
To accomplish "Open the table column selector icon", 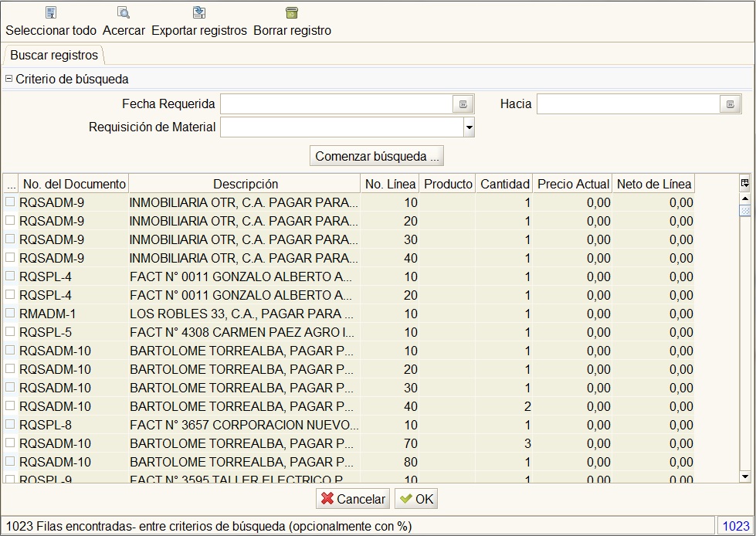I will 745,183.
